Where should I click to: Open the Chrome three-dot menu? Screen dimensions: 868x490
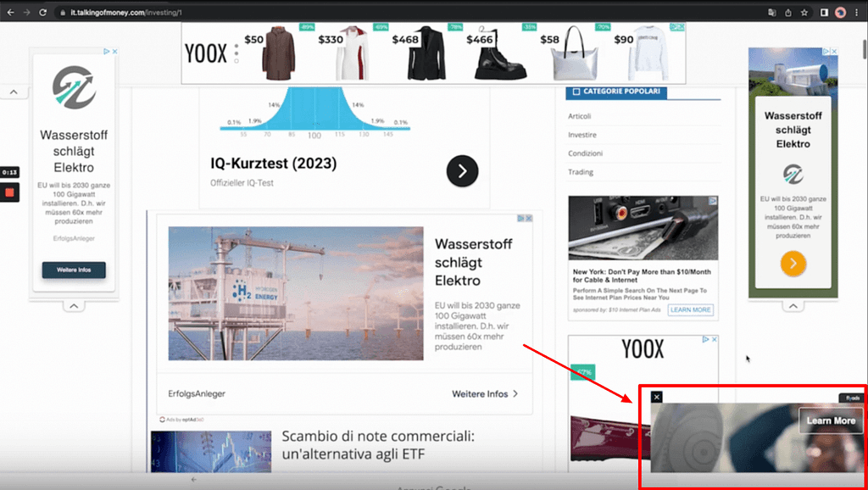coord(858,13)
